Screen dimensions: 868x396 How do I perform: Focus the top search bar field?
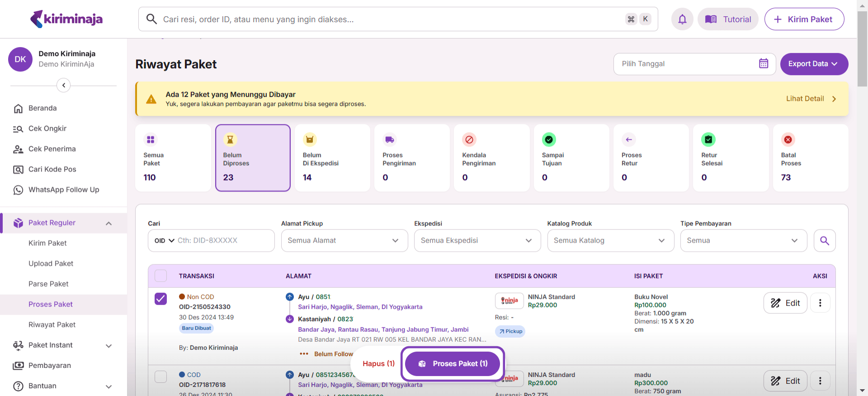(x=389, y=19)
